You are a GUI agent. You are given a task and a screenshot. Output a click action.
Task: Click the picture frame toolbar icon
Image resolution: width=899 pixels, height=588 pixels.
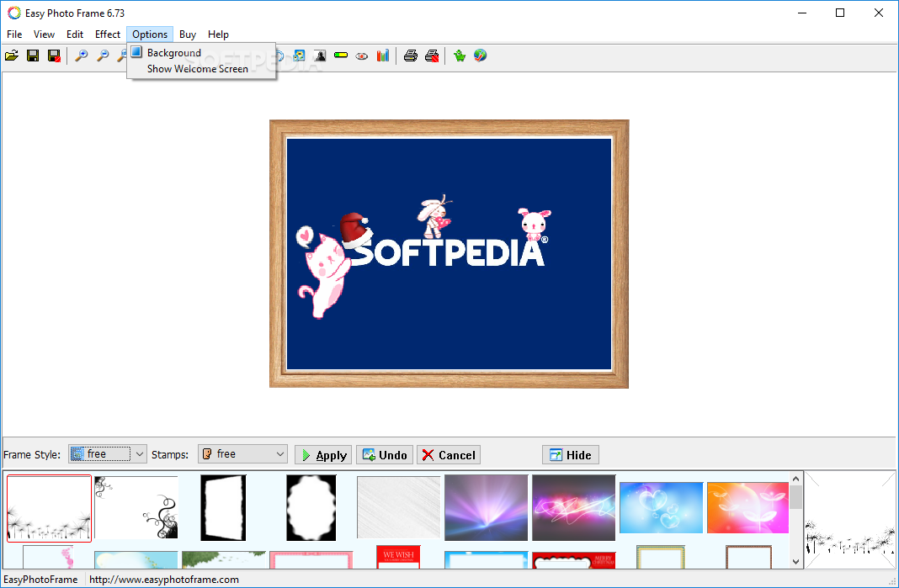pyautogui.click(x=299, y=56)
